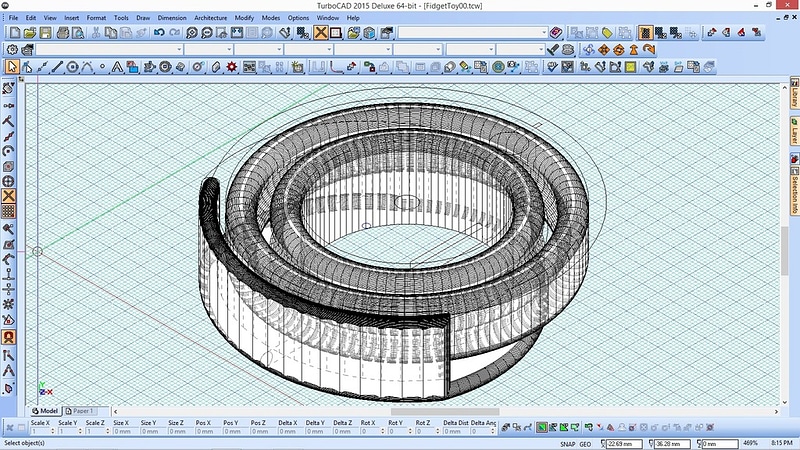This screenshot has width=800, height=450.
Task: Select the Text tool letter A
Action: [x=117, y=67]
